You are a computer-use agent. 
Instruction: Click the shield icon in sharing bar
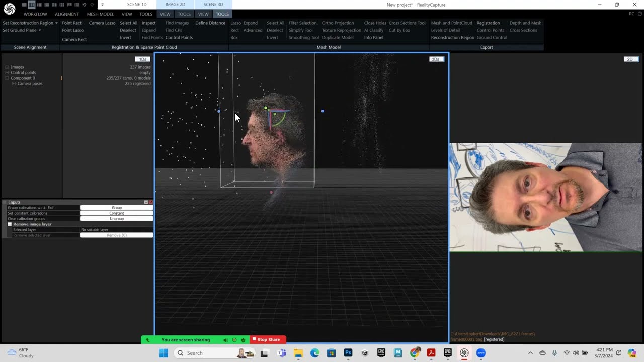pos(243,340)
